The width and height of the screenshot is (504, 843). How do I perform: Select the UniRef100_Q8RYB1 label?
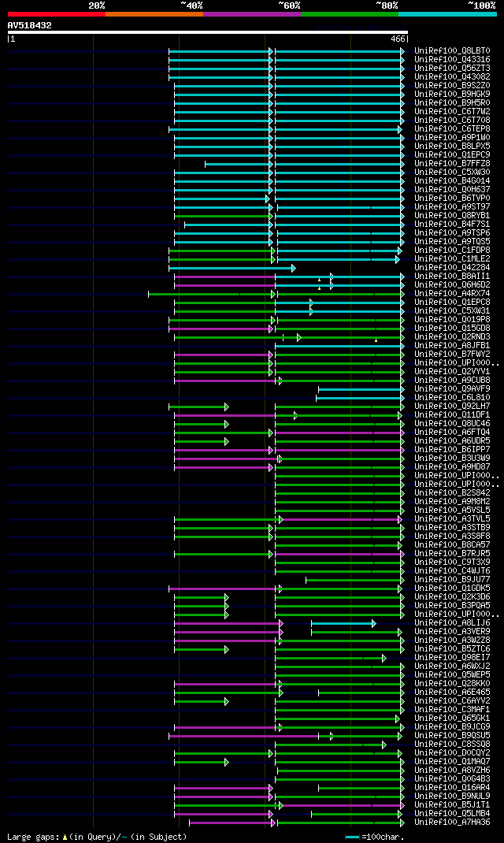tap(452, 216)
